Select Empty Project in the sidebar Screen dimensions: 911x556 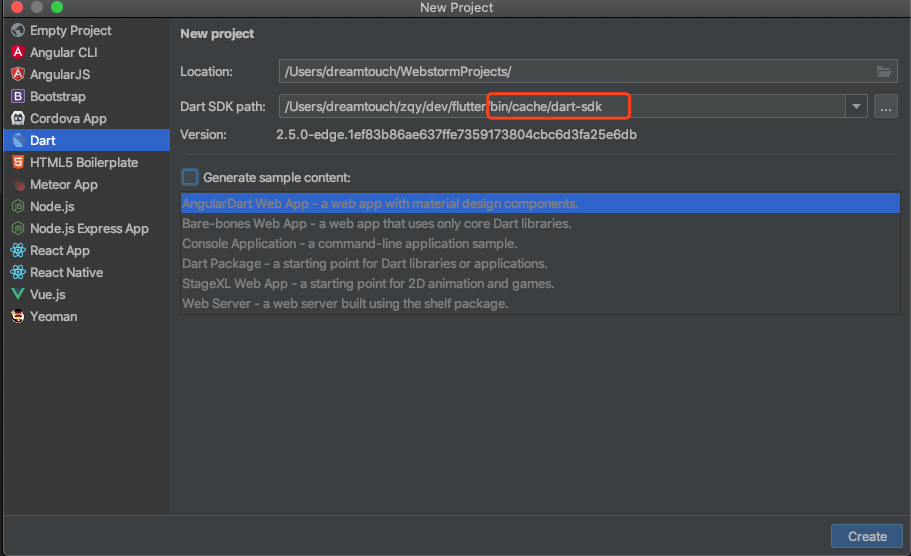(70, 30)
